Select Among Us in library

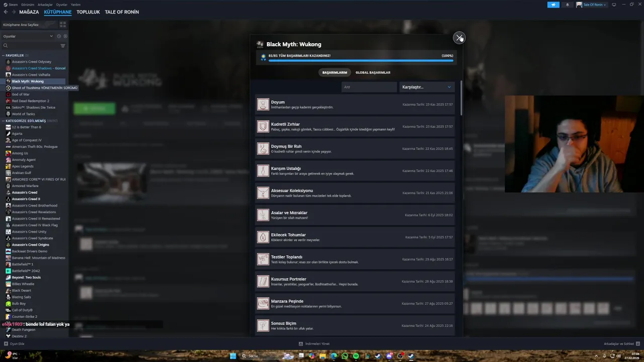click(x=20, y=153)
